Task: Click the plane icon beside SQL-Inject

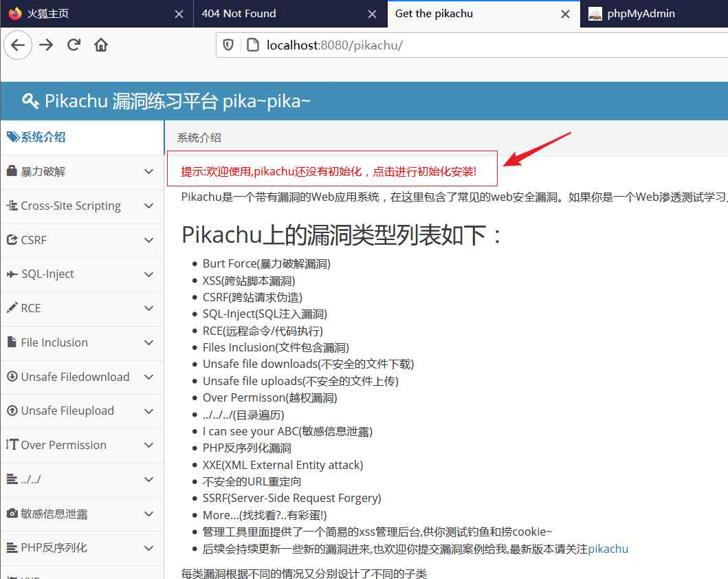Action: 12,274
